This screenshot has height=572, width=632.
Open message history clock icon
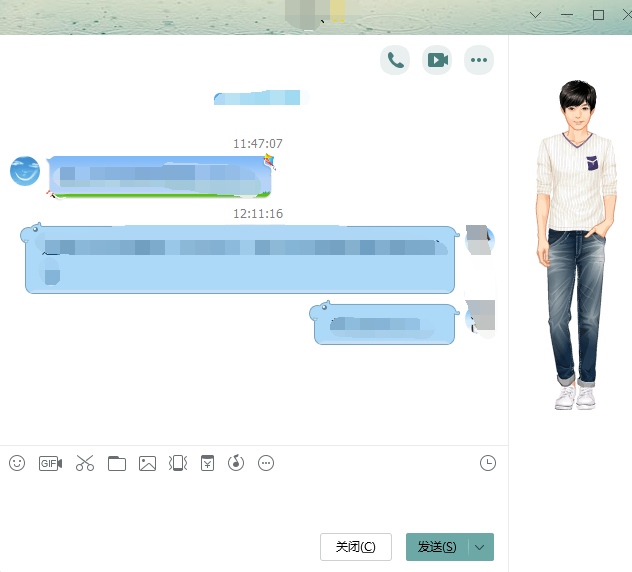coord(488,463)
